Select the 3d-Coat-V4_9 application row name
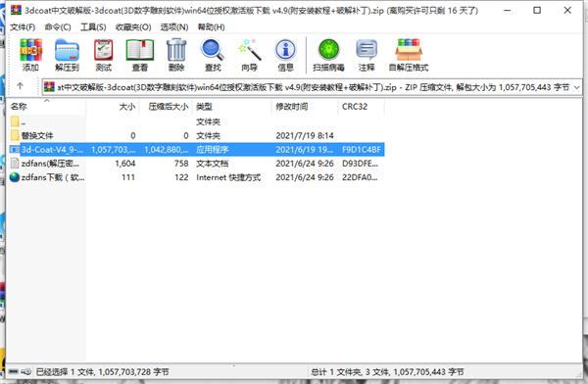The image size is (588, 384). coord(52,149)
